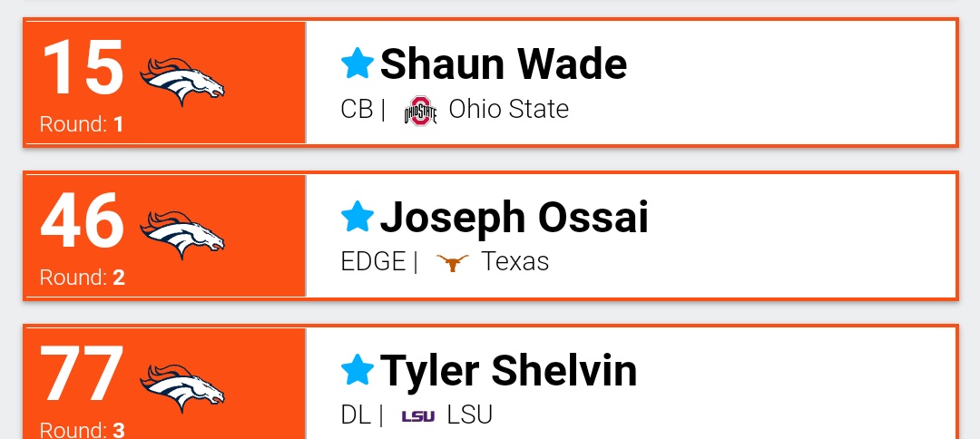This screenshot has width=980, height=439.
Task: Click the pick number 15
Action: coord(82,67)
